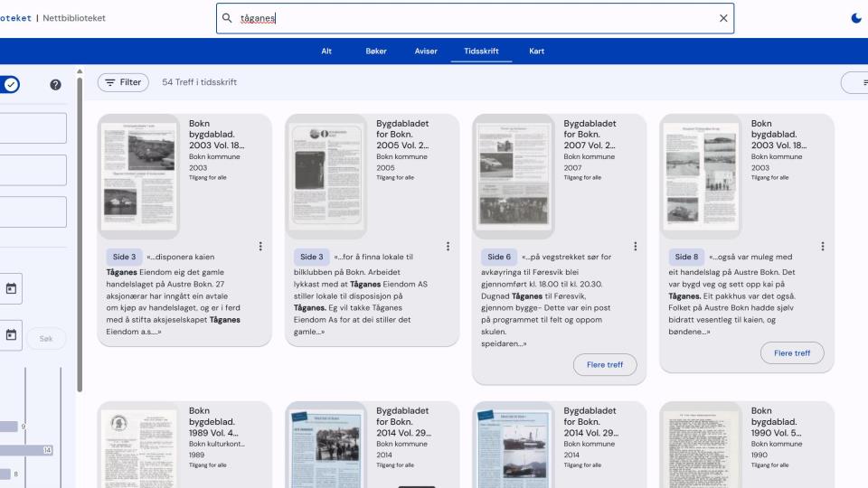The width and height of the screenshot is (868, 488).
Task: Click the search magnifier icon
Action: pos(228,18)
